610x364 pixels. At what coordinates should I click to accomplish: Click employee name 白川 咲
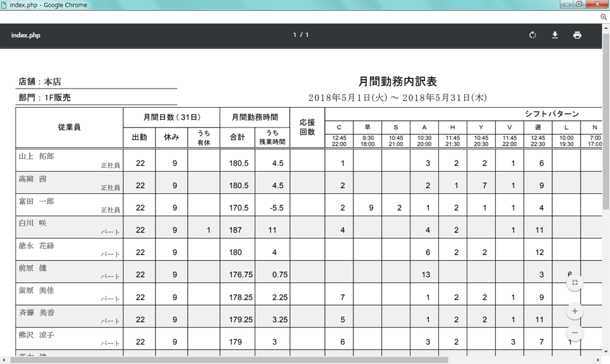tap(33, 223)
